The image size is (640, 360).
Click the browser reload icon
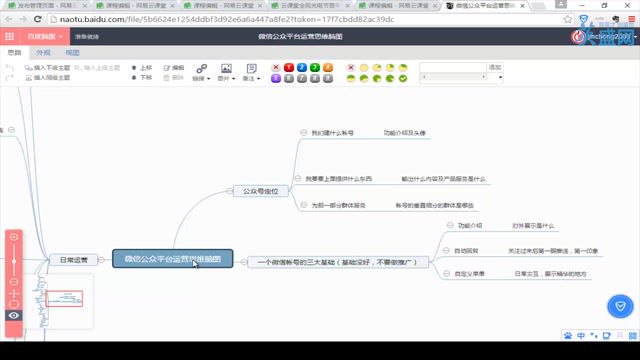(x=38, y=19)
